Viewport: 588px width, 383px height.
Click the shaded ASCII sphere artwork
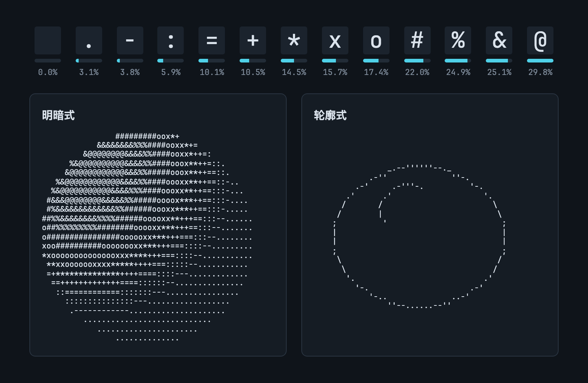pyautogui.click(x=147, y=237)
